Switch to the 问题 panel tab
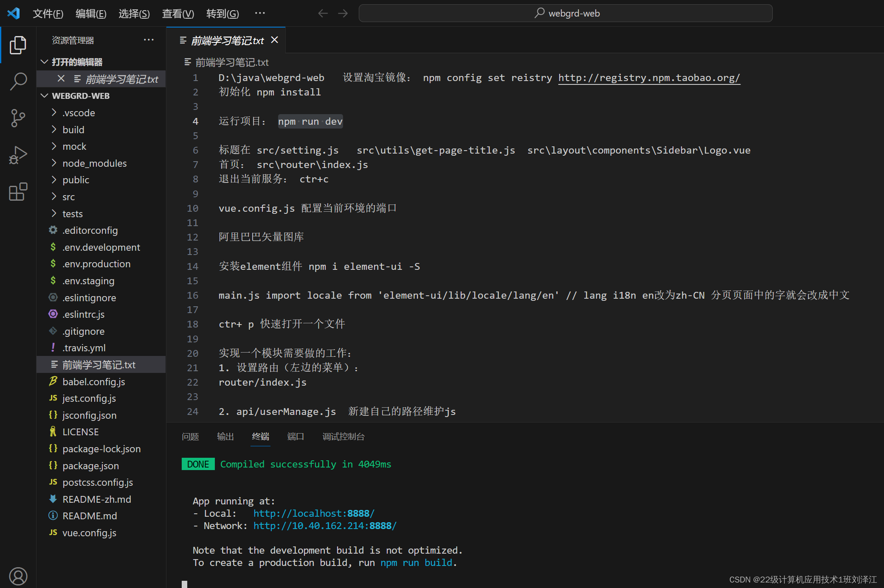The image size is (884, 588). pyautogui.click(x=190, y=437)
